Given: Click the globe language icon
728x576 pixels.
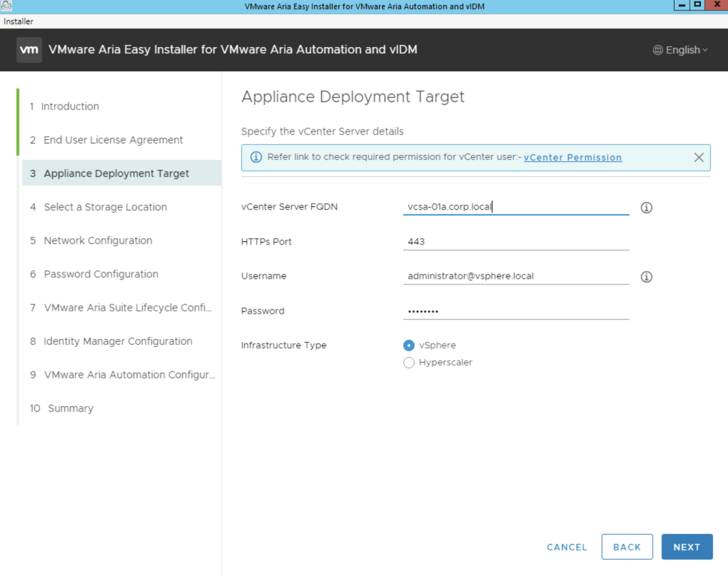Looking at the screenshot, I should coord(658,50).
